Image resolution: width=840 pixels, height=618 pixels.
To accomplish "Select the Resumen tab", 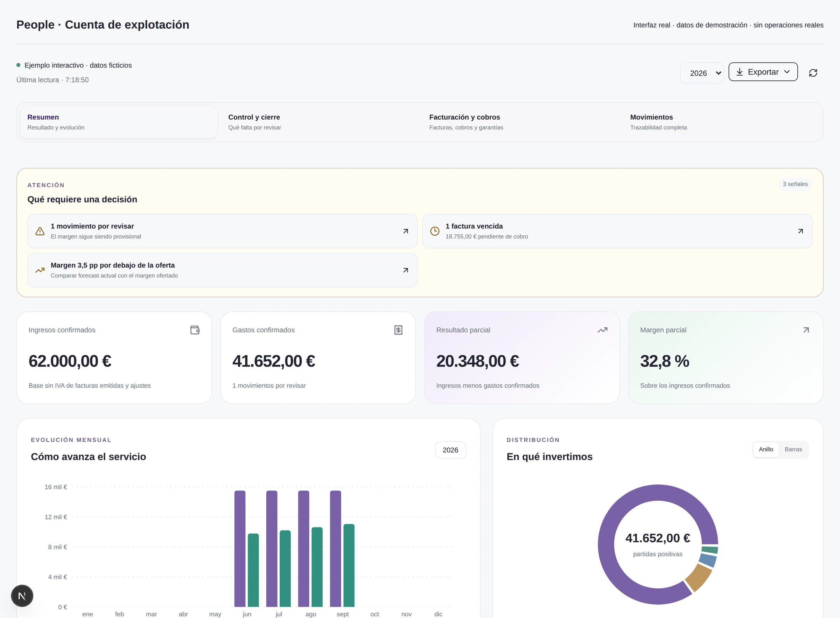I will click(x=119, y=122).
